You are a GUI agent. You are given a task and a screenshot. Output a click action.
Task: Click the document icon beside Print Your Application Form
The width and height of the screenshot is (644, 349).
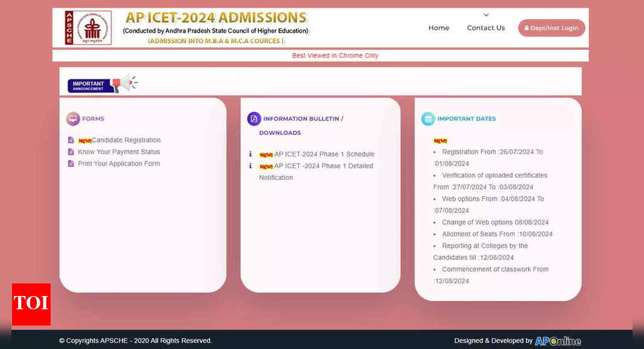[x=71, y=164]
